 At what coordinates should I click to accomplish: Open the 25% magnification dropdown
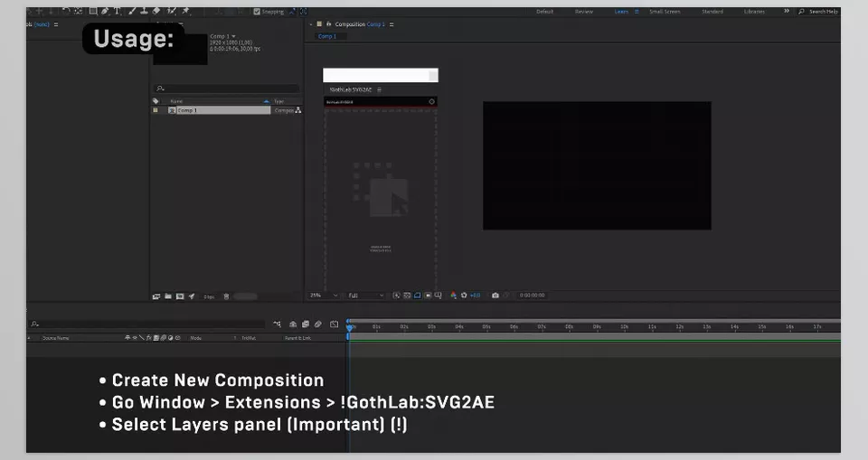click(x=324, y=296)
